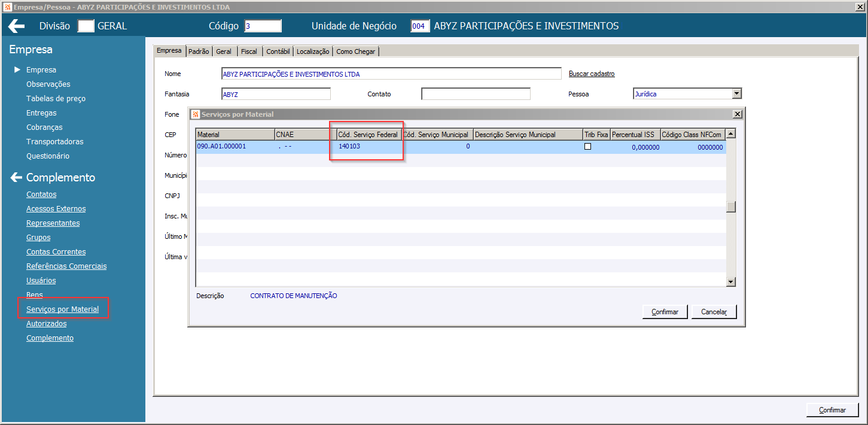Viewport: 868px width, 425px height.
Task: Click the grid scrollbar up arrow
Action: [x=730, y=134]
